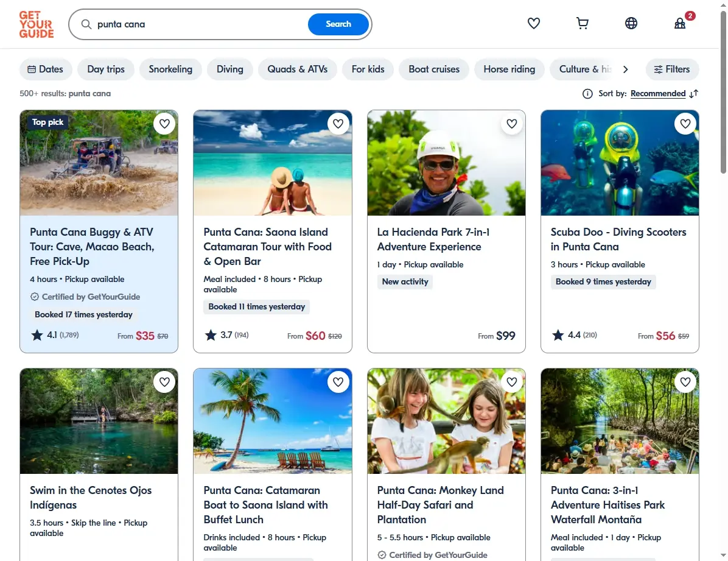Open the GetYourGuide home logo
Image resolution: width=728 pixels, height=561 pixels.
click(x=36, y=24)
